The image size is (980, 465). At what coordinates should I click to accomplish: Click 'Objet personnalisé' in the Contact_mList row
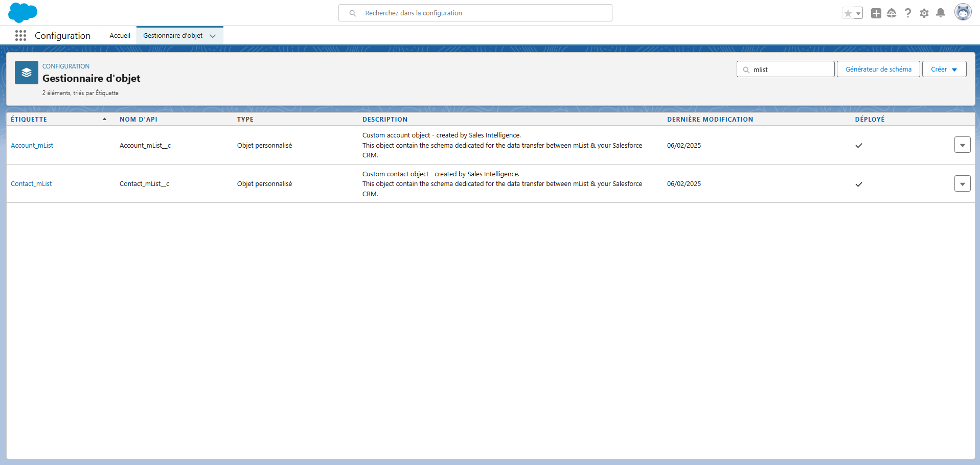coord(265,184)
